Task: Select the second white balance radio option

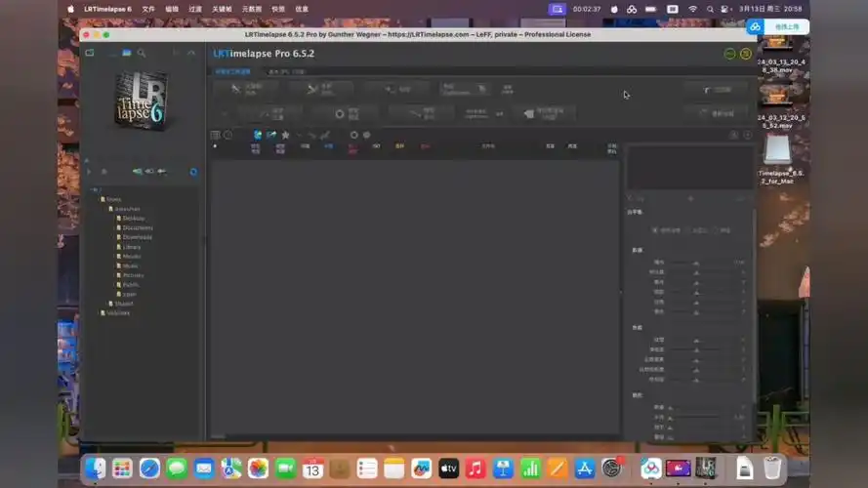Action: pyautogui.click(x=688, y=230)
